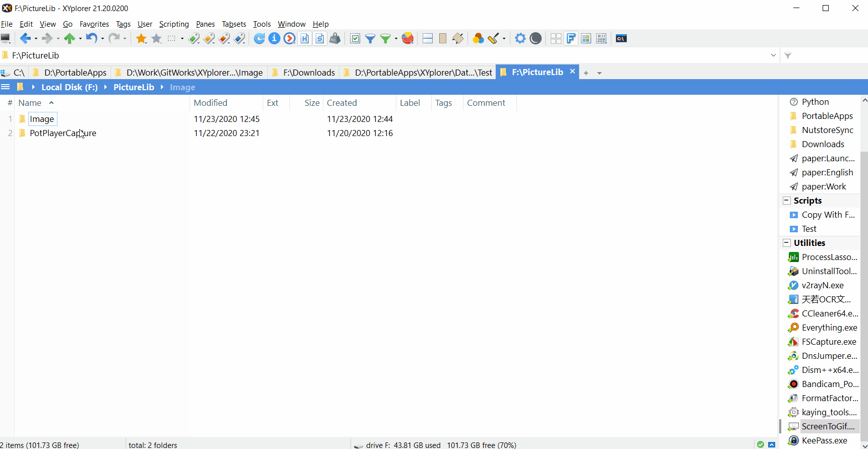Toggle the checkbox selection icon

click(355, 38)
